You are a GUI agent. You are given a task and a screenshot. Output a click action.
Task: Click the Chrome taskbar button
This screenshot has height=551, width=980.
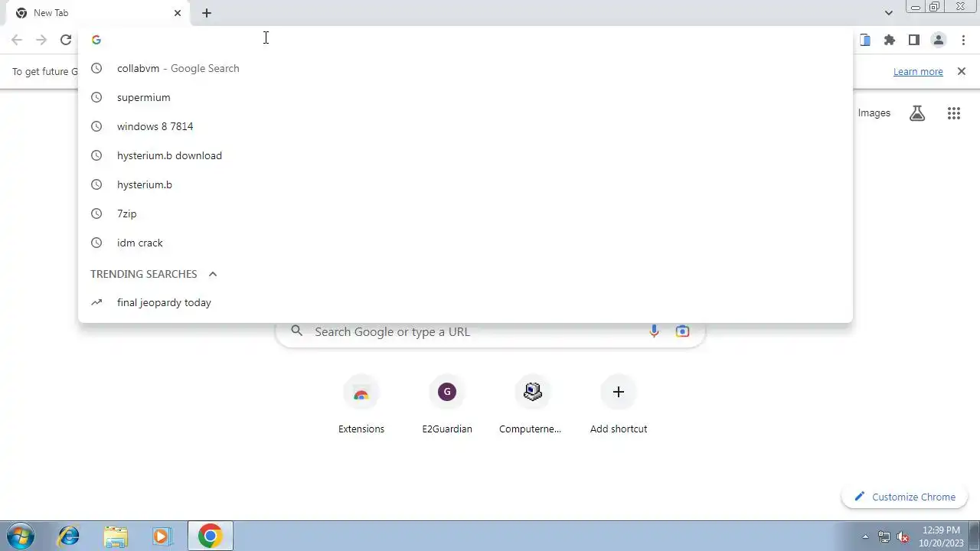211,536
